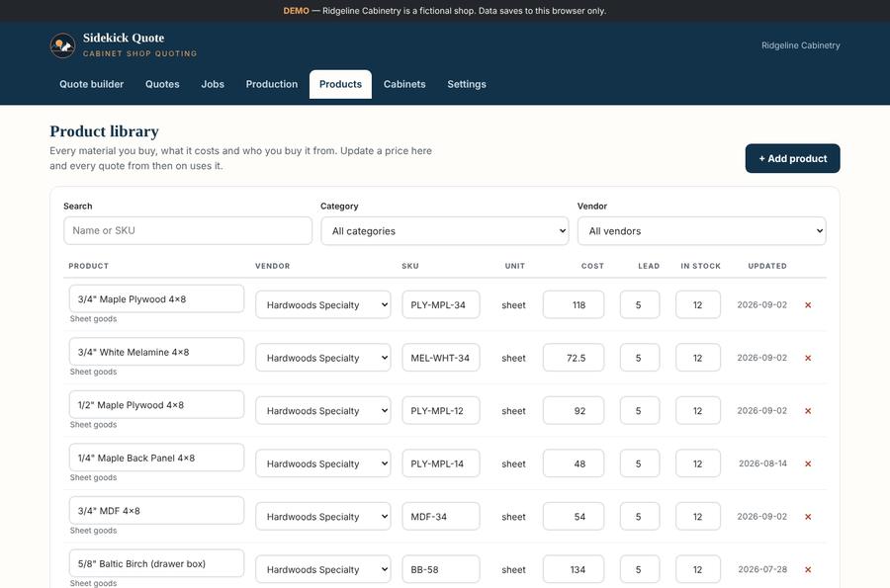
Task: Click the PRODUCT column header
Action: pos(89,266)
